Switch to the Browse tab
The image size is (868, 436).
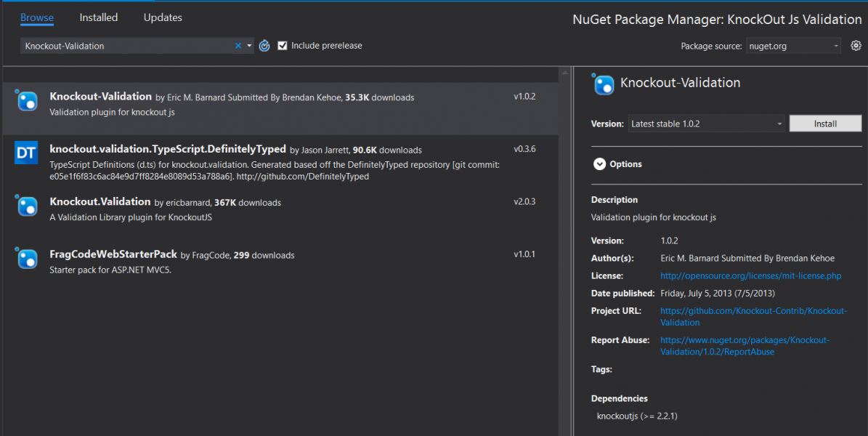pos(37,17)
